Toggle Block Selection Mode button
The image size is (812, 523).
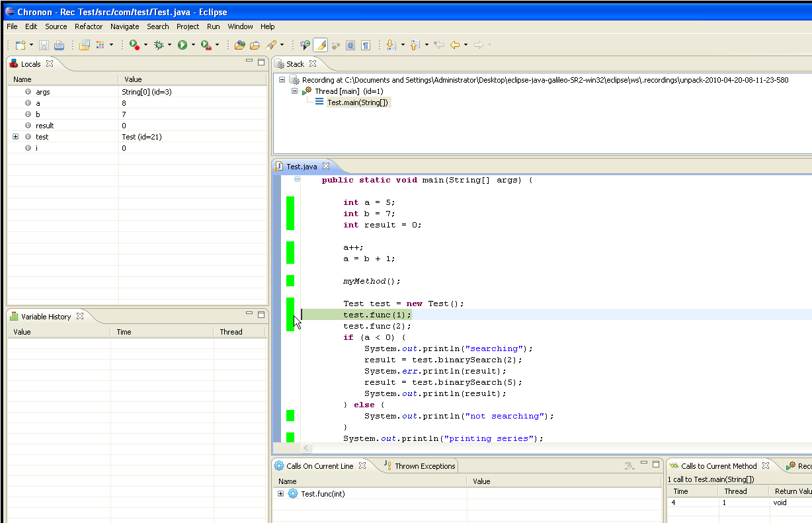[x=350, y=45]
